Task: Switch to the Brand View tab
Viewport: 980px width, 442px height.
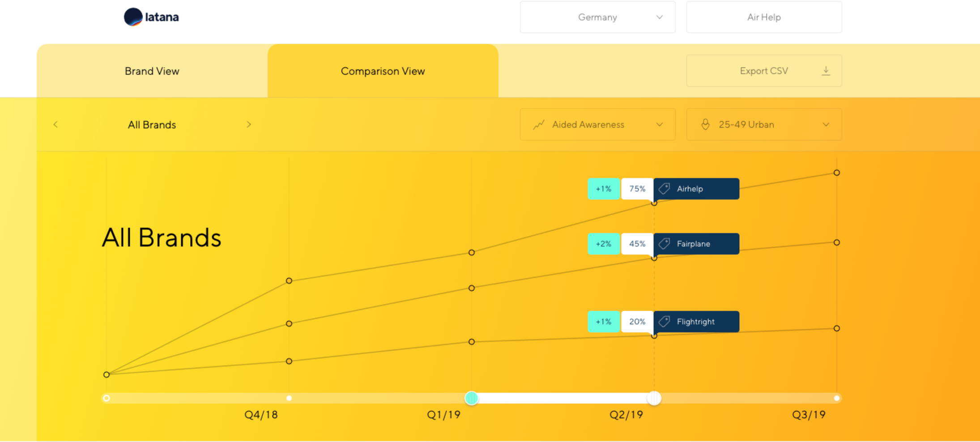Action: (152, 71)
